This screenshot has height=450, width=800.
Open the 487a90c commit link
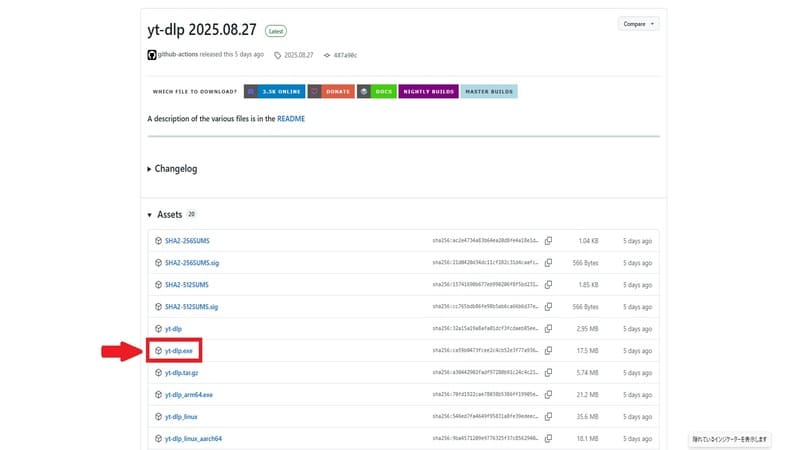345,55
